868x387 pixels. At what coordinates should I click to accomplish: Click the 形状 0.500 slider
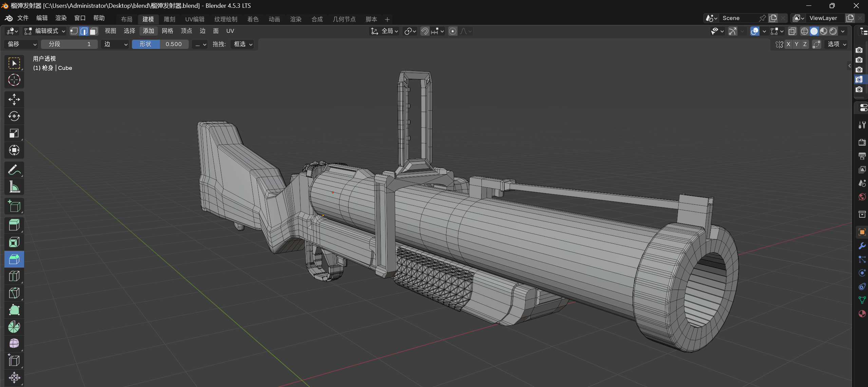160,44
